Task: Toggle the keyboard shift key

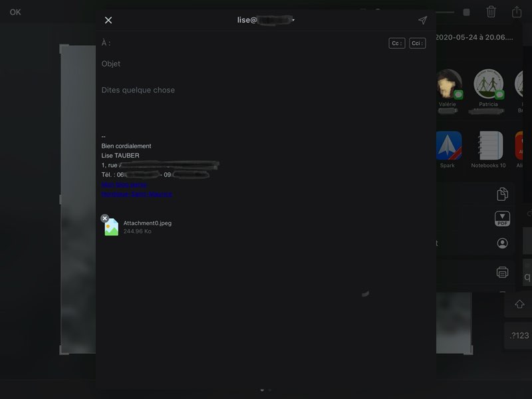Action: coord(519,304)
